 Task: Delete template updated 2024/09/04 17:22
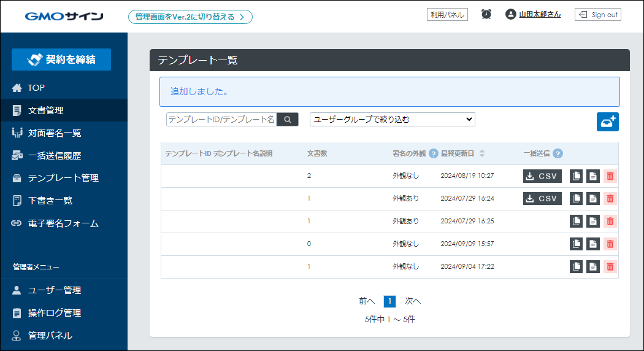coord(610,266)
